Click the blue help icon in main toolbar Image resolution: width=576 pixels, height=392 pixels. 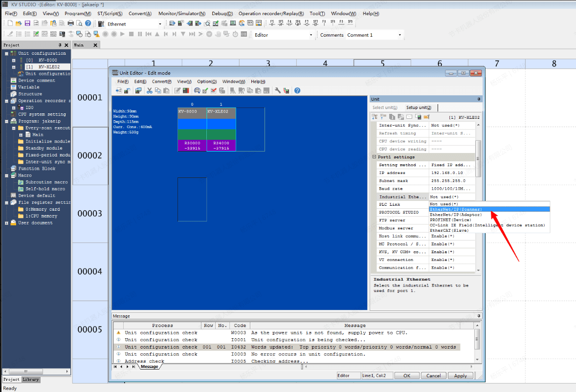click(88, 23)
